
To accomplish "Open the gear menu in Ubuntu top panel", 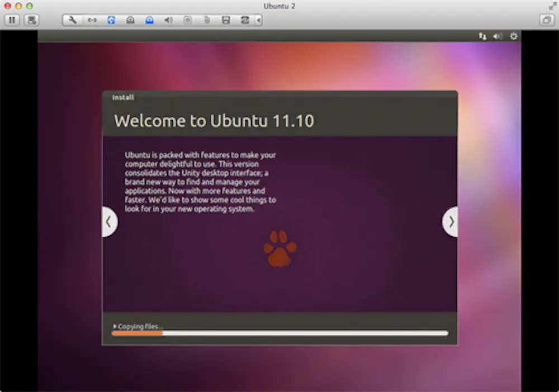I will coord(513,36).
